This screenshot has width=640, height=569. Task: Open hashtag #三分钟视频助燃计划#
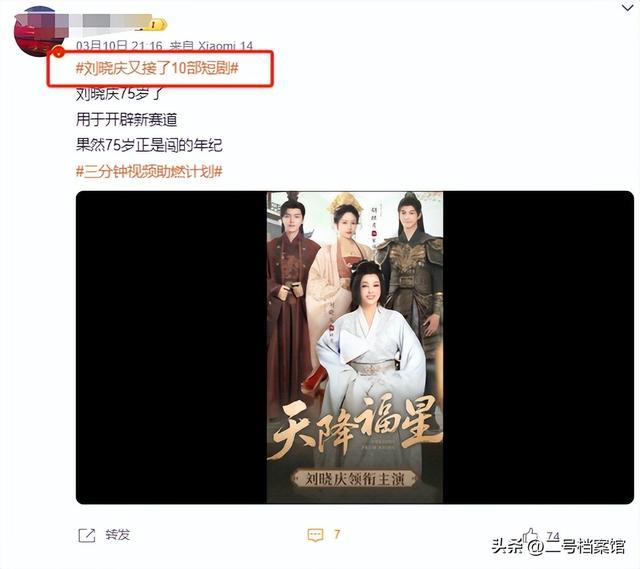[149, 171]
